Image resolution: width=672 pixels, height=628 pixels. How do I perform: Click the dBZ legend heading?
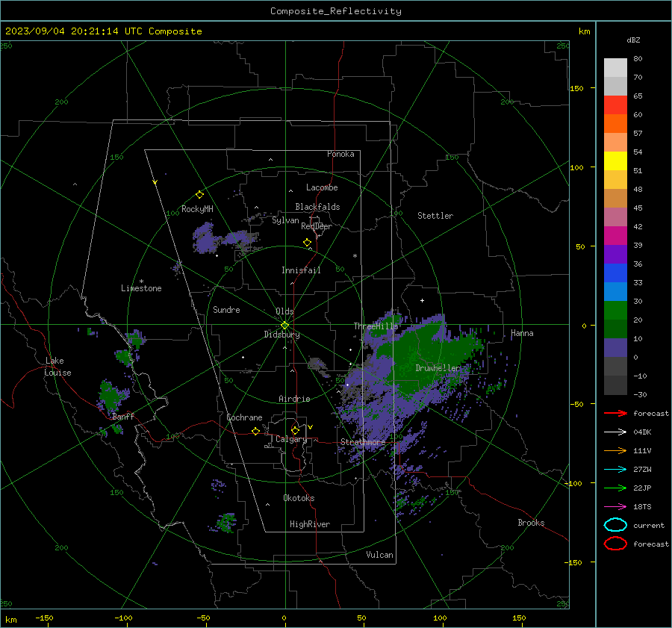tap(633, 40)
